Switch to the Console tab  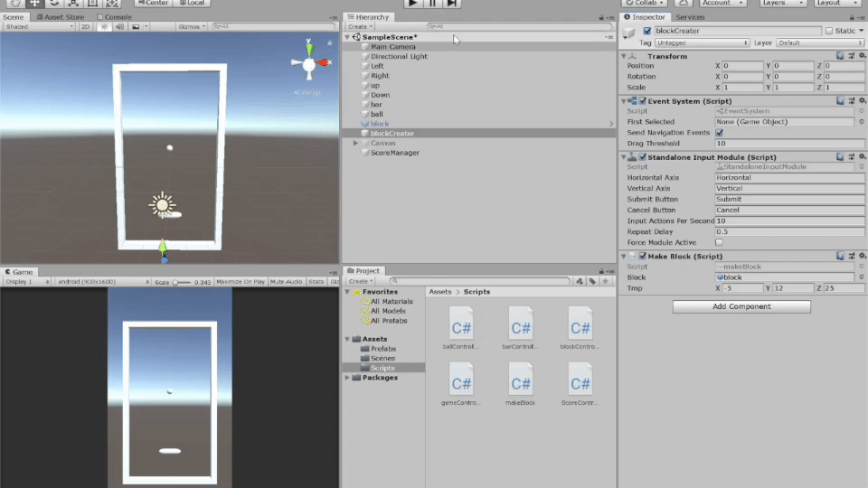pos(114,16)
